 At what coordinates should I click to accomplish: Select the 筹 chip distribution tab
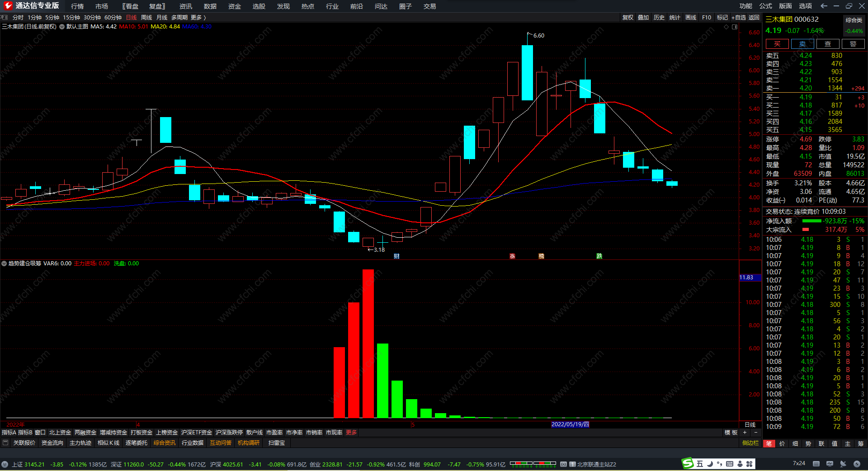tap(861, 443)
